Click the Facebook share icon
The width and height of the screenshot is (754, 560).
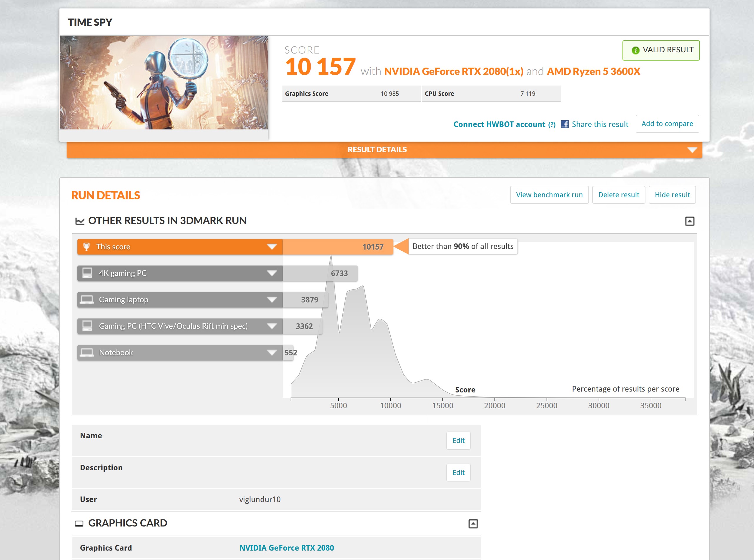(565, 124)
